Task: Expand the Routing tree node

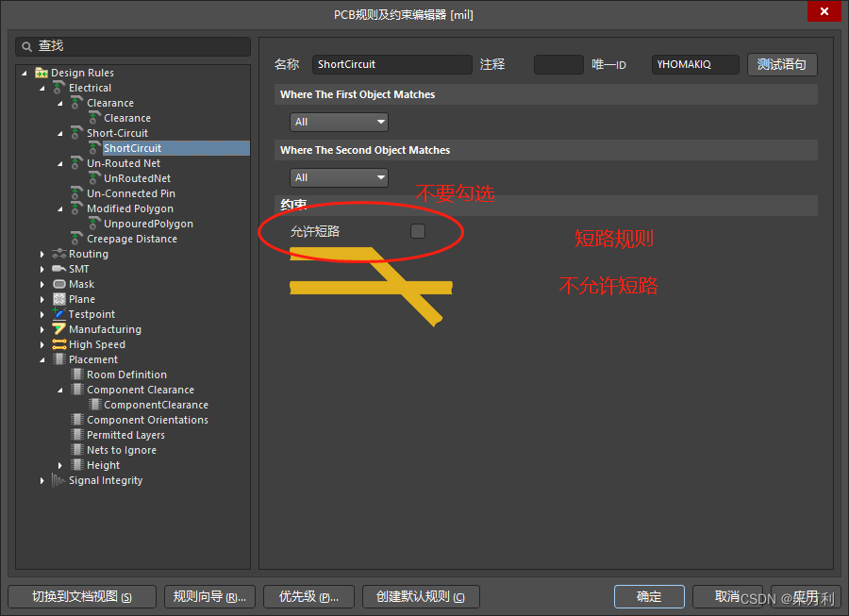Action: coord(42,254)
